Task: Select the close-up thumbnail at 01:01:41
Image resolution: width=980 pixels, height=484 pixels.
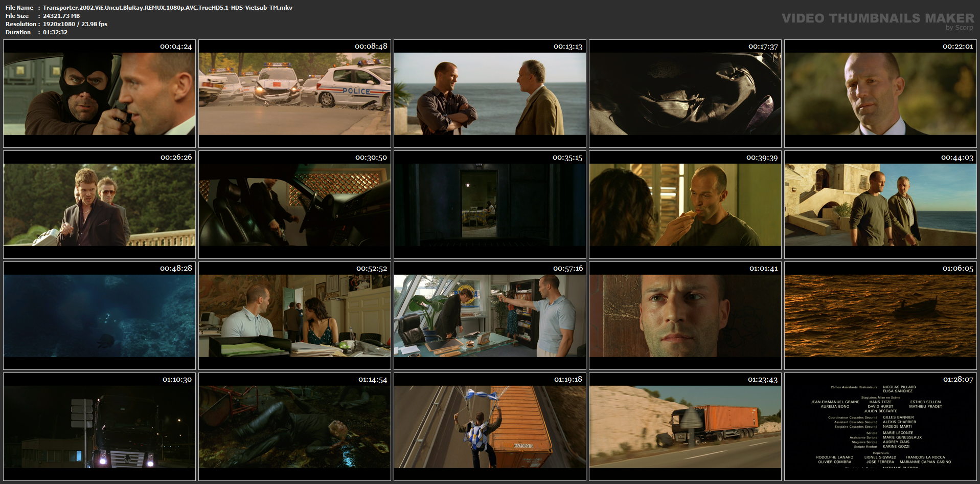Action: (x=685, y=316)
